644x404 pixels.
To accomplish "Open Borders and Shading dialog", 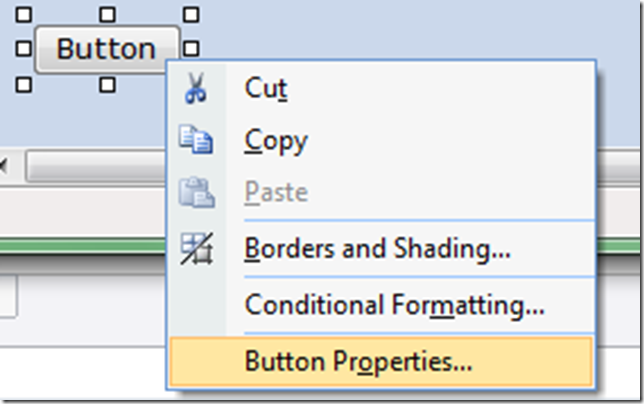I will [x=377, y=249].
